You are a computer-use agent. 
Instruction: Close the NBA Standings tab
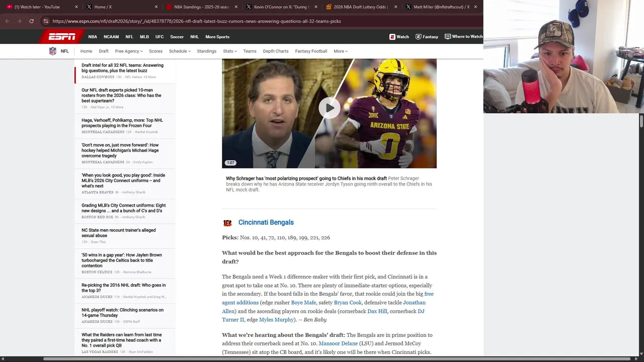[x=236, y=7]
